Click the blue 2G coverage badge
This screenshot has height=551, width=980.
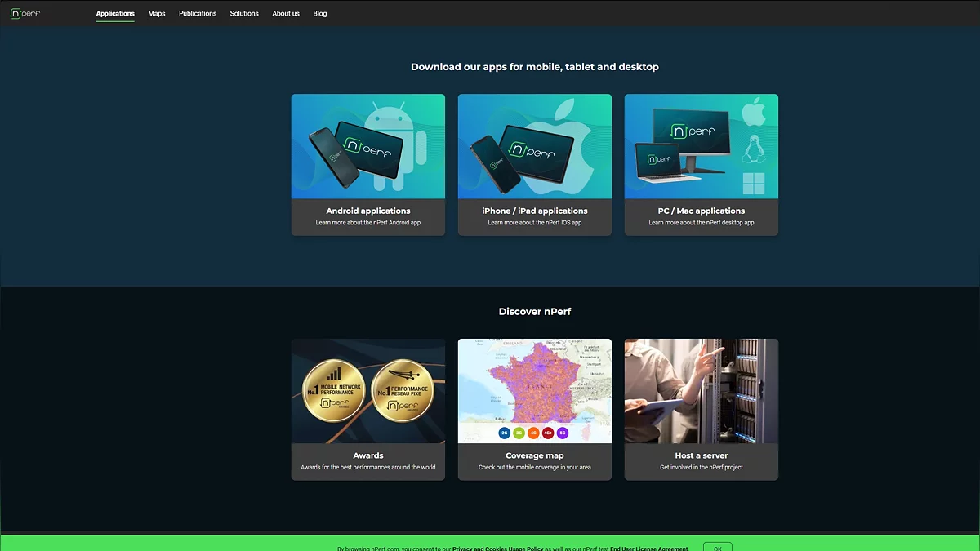click(505, 433)
